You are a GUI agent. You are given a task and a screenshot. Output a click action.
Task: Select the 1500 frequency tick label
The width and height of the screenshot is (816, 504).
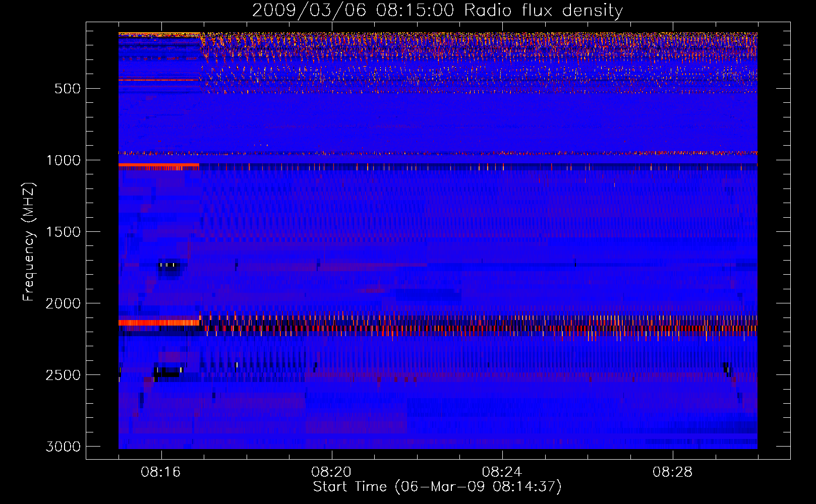64,232
